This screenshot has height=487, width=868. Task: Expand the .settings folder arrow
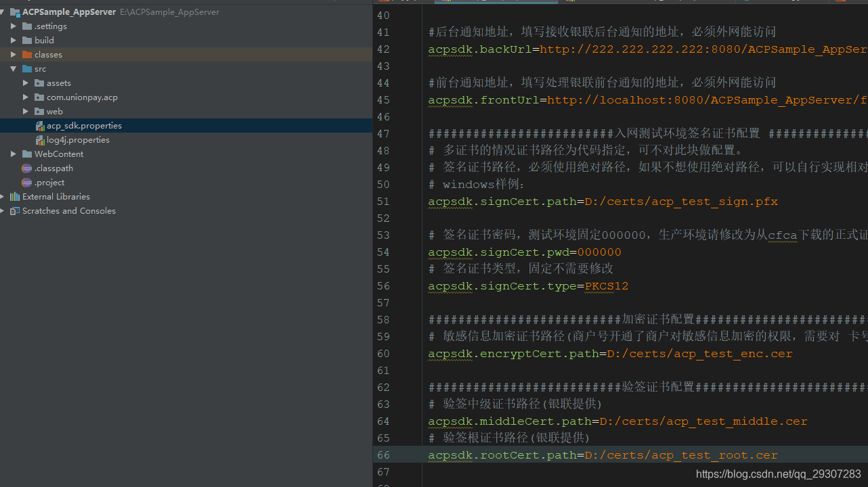(14, 26)
